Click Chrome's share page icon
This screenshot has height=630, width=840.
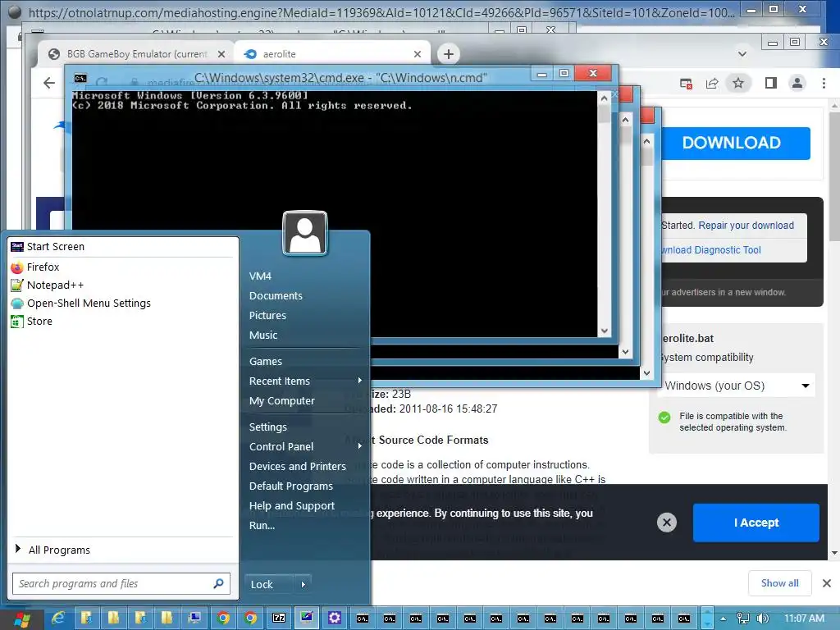[x=712, y=83]
